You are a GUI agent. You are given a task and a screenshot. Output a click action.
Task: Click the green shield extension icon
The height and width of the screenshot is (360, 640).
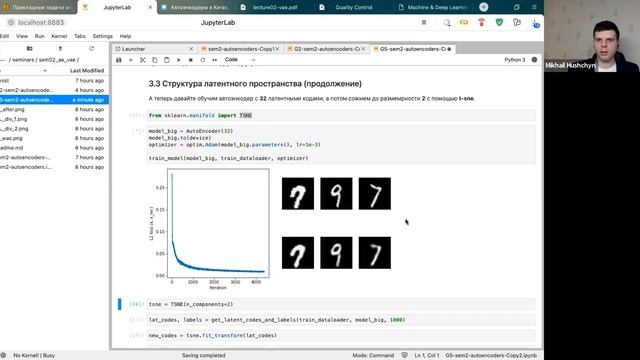coord(499,23)
